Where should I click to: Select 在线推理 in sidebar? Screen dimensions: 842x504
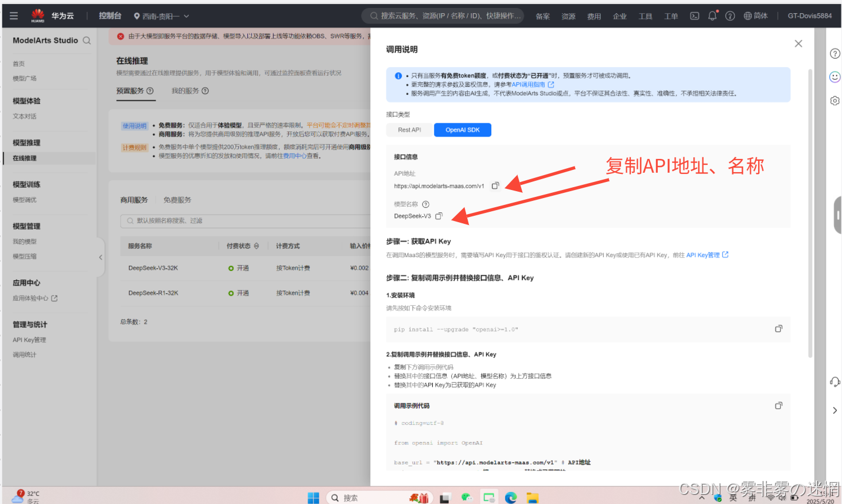pyautogui.click(x=49, y=158)
